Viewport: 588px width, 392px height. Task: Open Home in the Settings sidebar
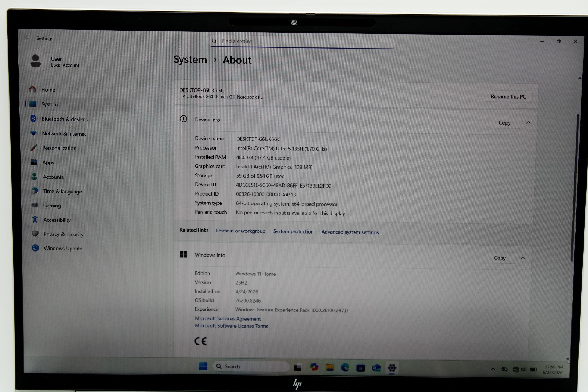[48, 90]
